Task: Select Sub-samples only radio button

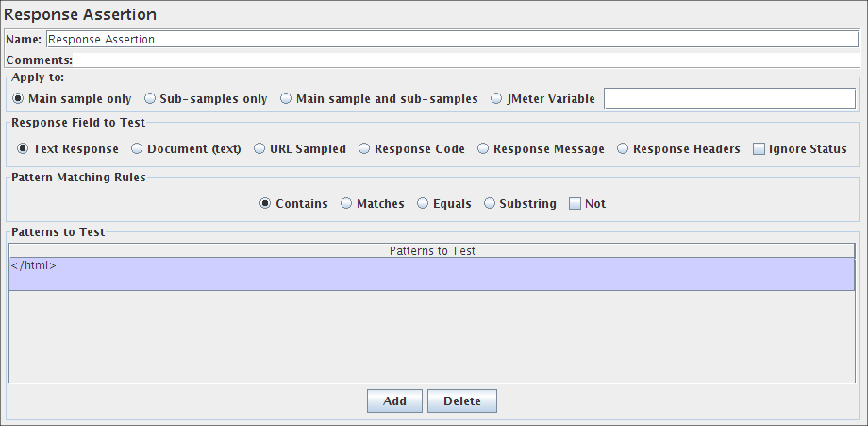Action: (150, 98)
